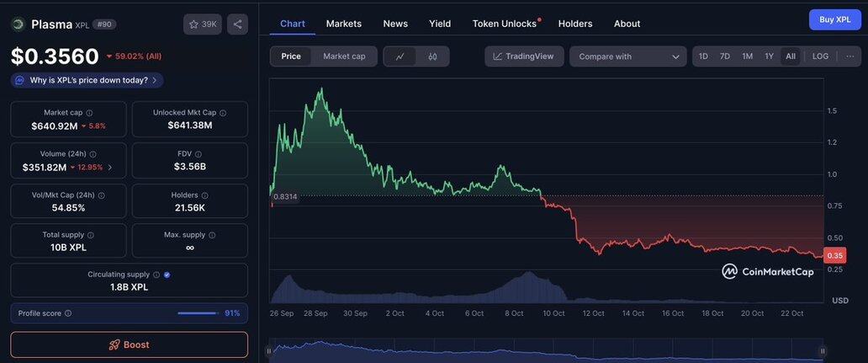Screen dimensions: 868x363
Task: Select the 7D time range
Action: pos(725,56)
